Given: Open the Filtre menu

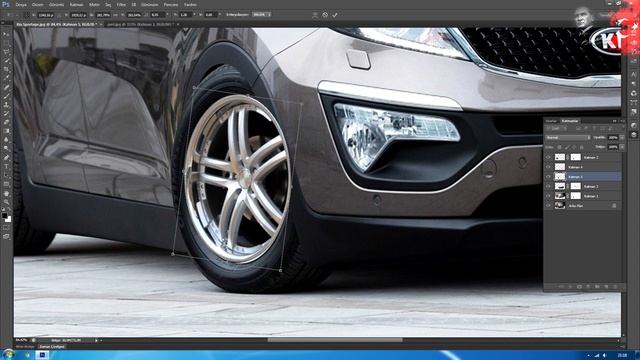Looking at the screenshot, I should [121, 4].
